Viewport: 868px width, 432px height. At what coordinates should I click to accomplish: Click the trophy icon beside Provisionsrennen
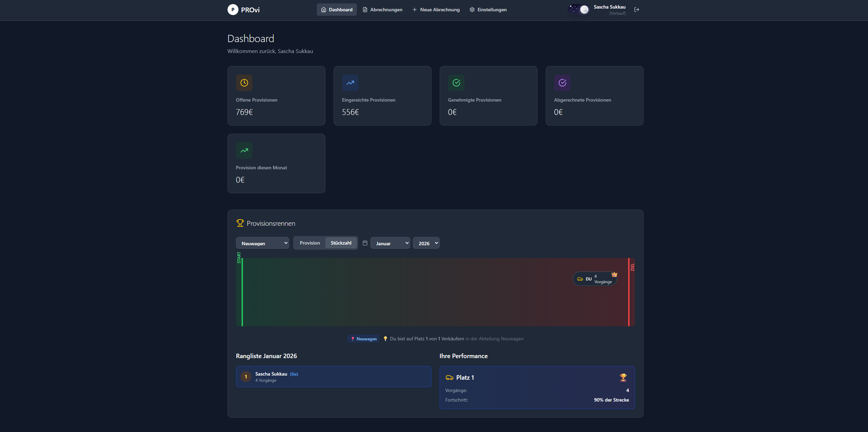click(240, 223)
